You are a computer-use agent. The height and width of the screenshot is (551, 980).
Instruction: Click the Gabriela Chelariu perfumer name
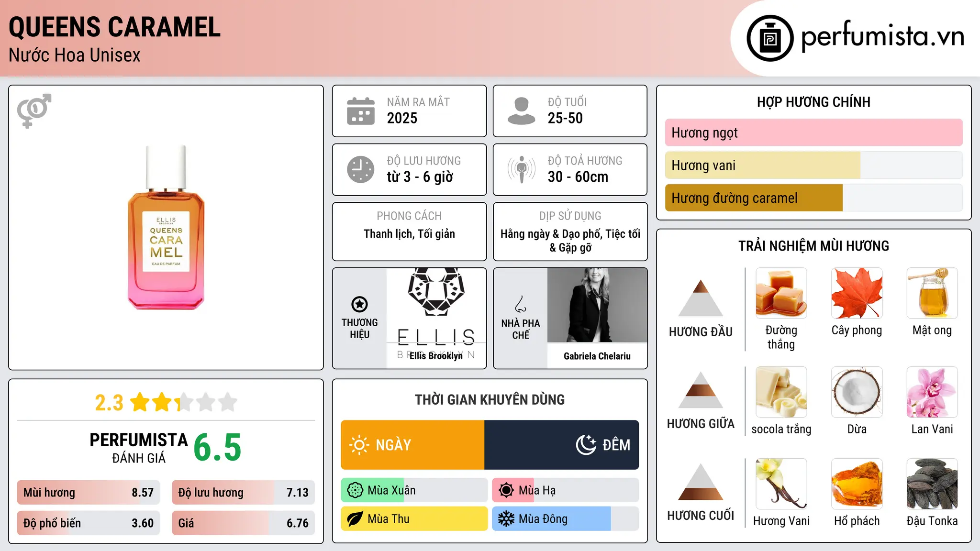point(597,356)
